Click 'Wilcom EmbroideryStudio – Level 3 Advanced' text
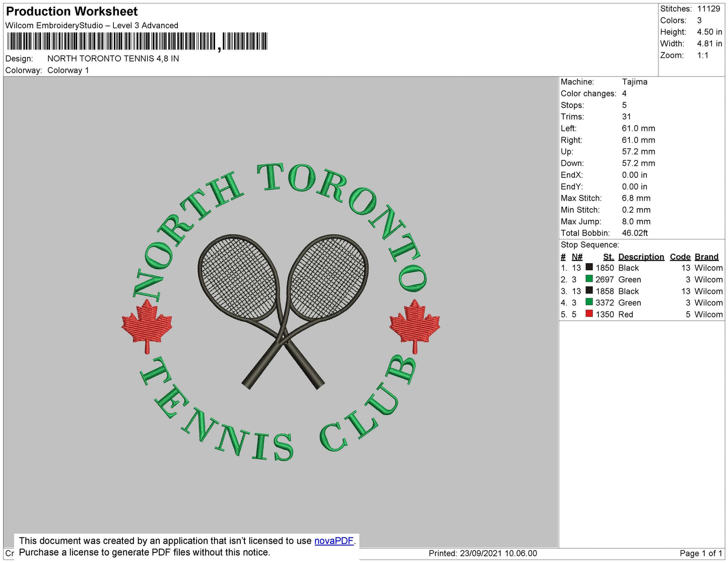This screenshot has width=728, height=563. (x=92, y=25)
